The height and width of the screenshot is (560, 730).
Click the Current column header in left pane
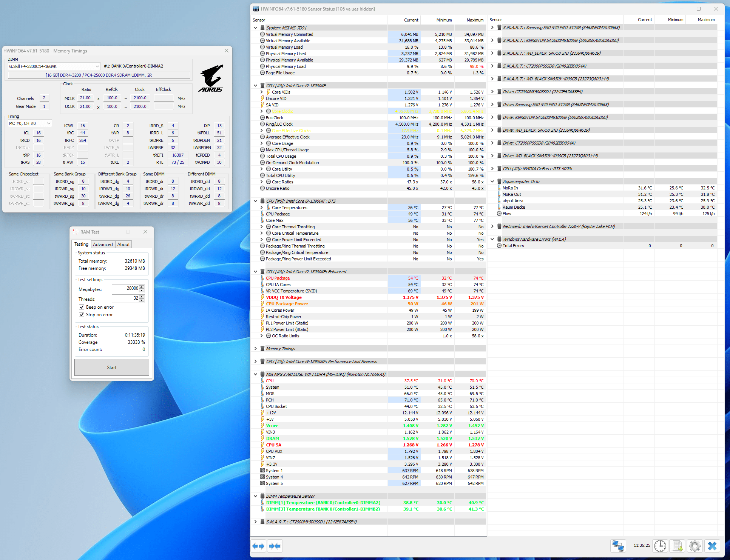pos(404,20)
